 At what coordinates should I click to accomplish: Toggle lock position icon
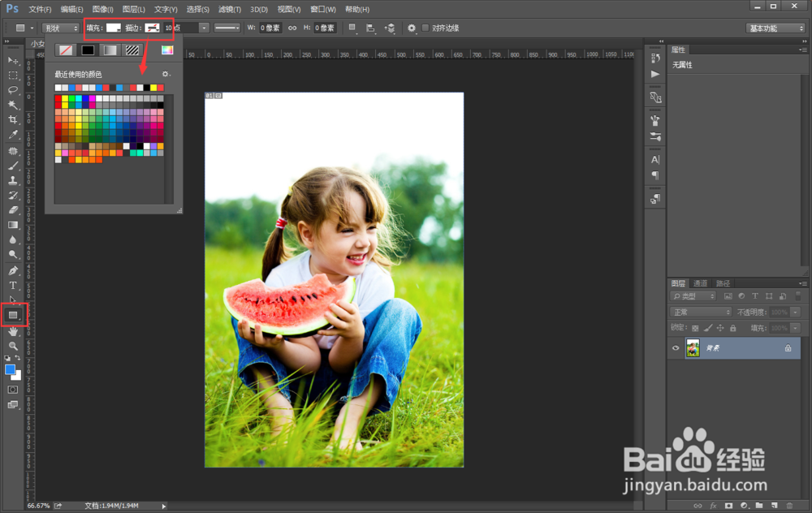point(719,328)
